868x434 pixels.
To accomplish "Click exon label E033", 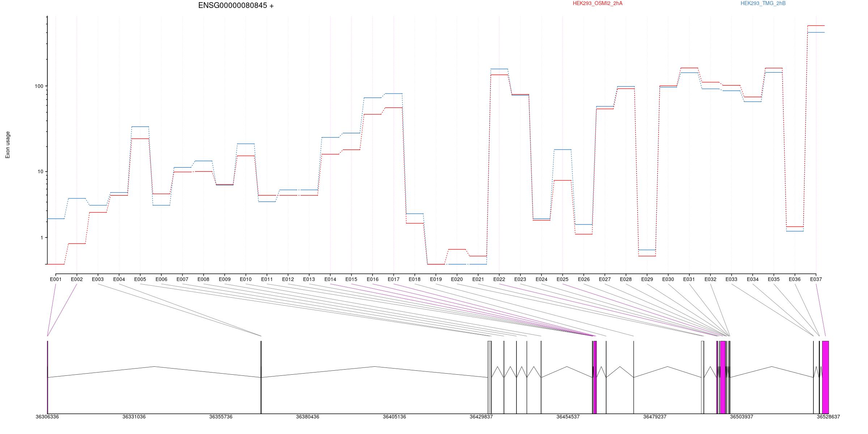I will pyautogui.click(x=731, y=279).
